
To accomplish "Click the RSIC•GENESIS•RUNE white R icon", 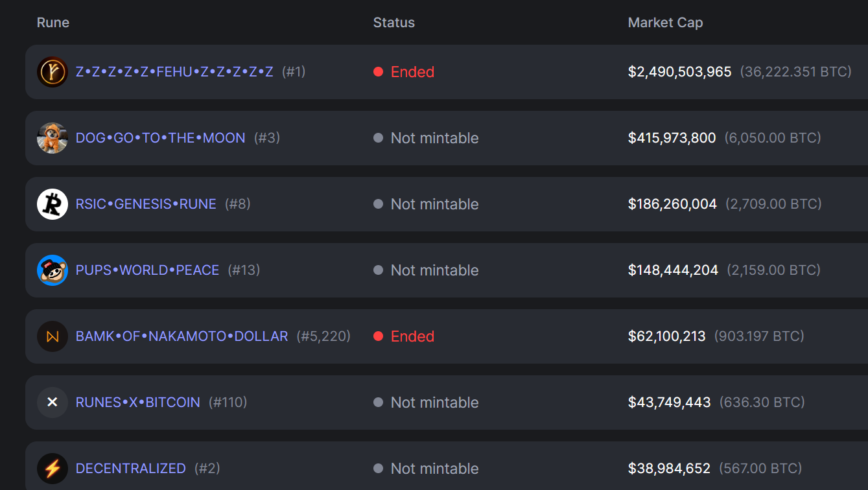I will click(53, 204).
